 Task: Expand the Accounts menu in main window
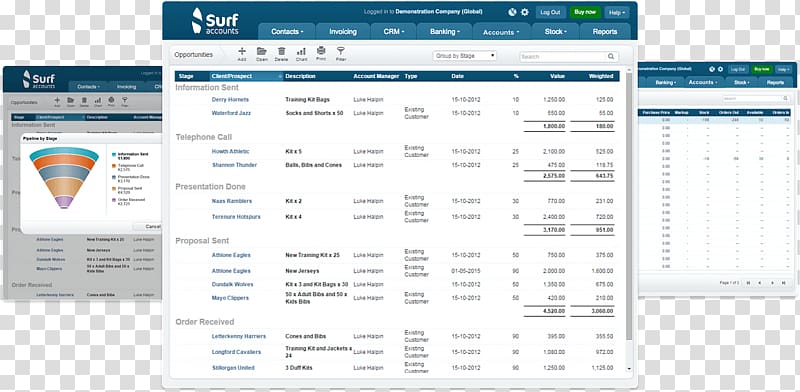pyautogui.click(x=502, y=32)
